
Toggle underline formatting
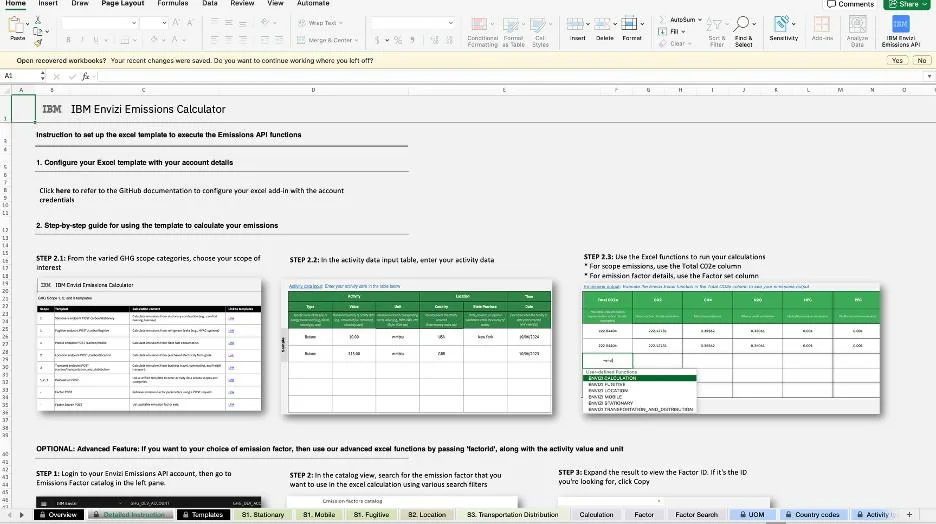[x=96, y=40]
